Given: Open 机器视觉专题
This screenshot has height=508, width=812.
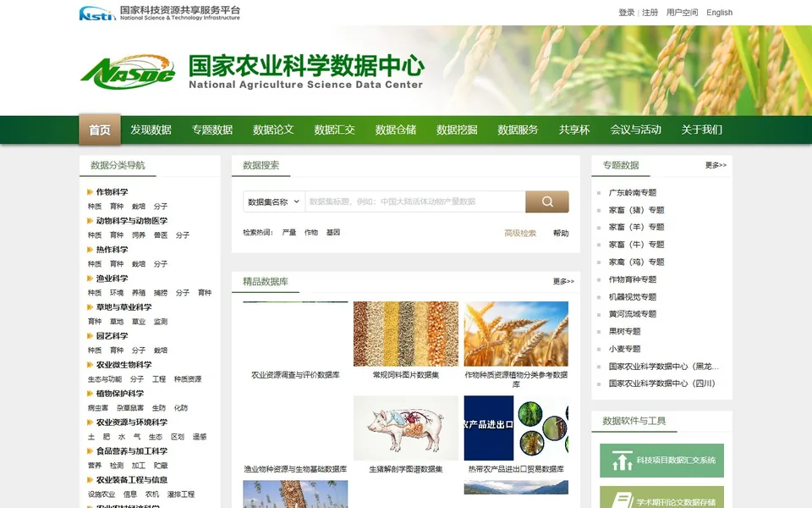Looking at the screenshot, I should (633, 297).
